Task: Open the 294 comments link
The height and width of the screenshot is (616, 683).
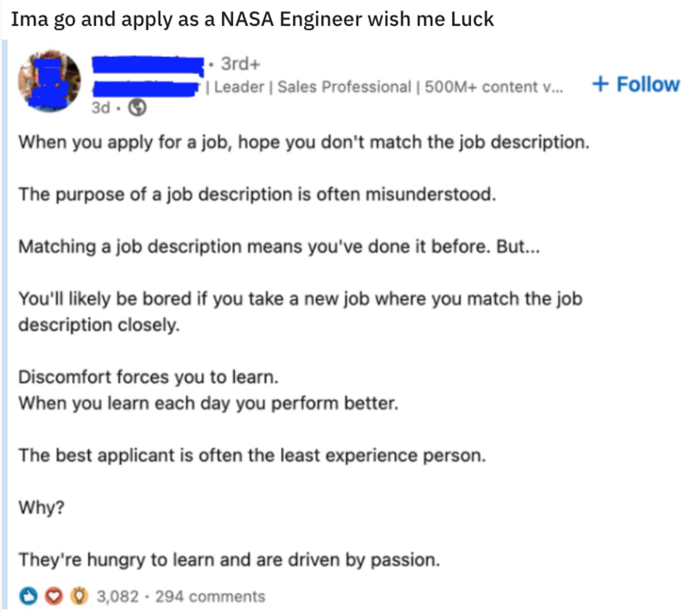Action: [x=210, y=597]
